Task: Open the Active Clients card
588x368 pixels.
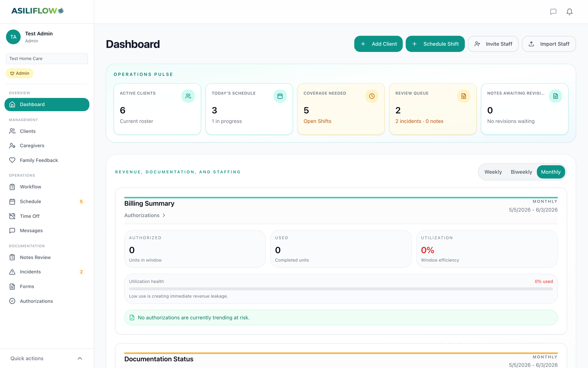Action: (157, 109)
